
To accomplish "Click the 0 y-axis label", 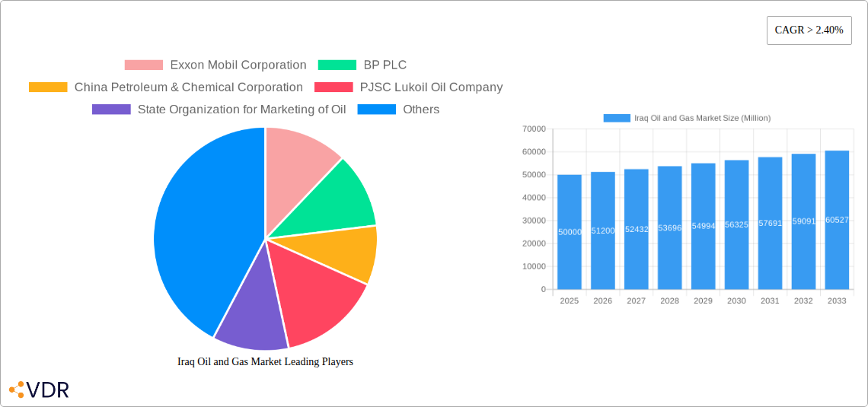I will 544,289.
